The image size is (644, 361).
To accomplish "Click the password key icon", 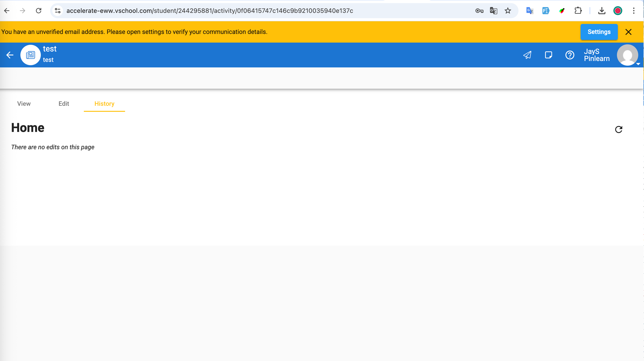I will (479, 11).
